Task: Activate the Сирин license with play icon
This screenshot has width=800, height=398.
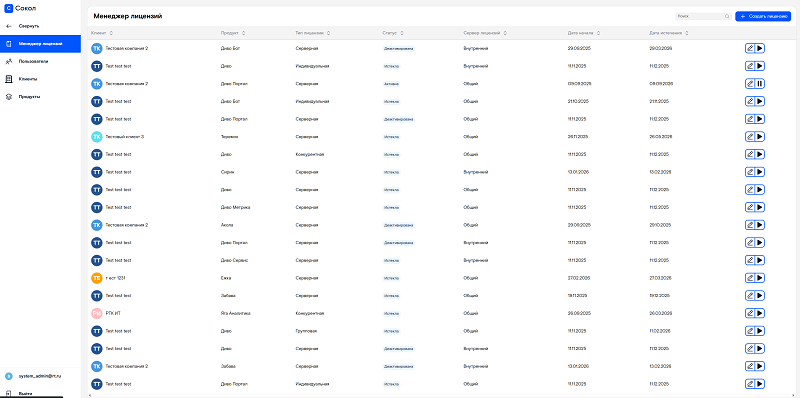Action: tap(760, 172)
